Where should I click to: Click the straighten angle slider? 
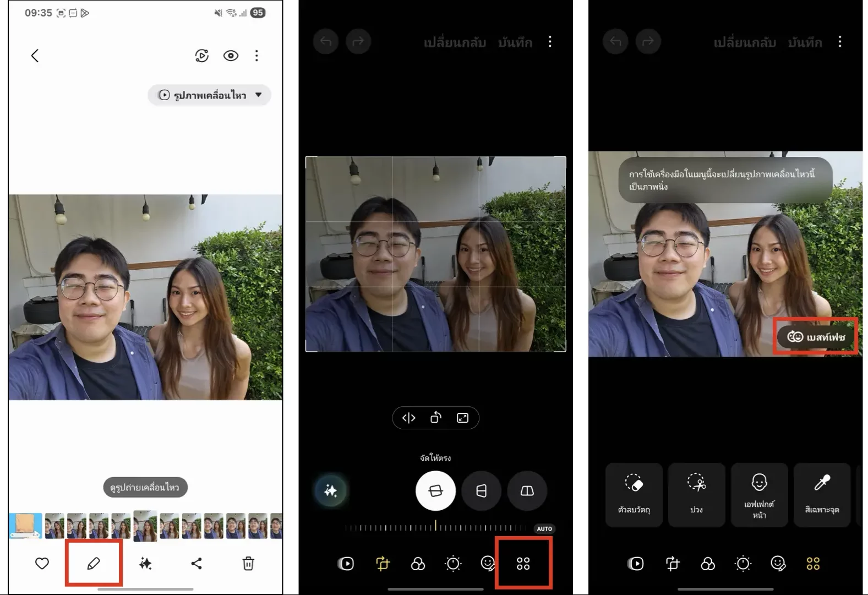tap(435, 528)
